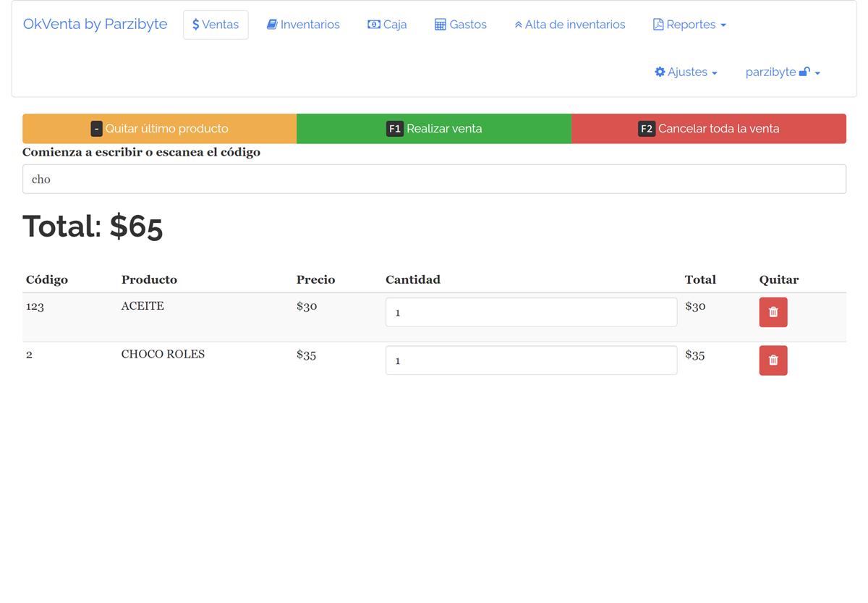Go to Inventarios section
The height and width of the screenshot is (603, 868).
[303, 25]
